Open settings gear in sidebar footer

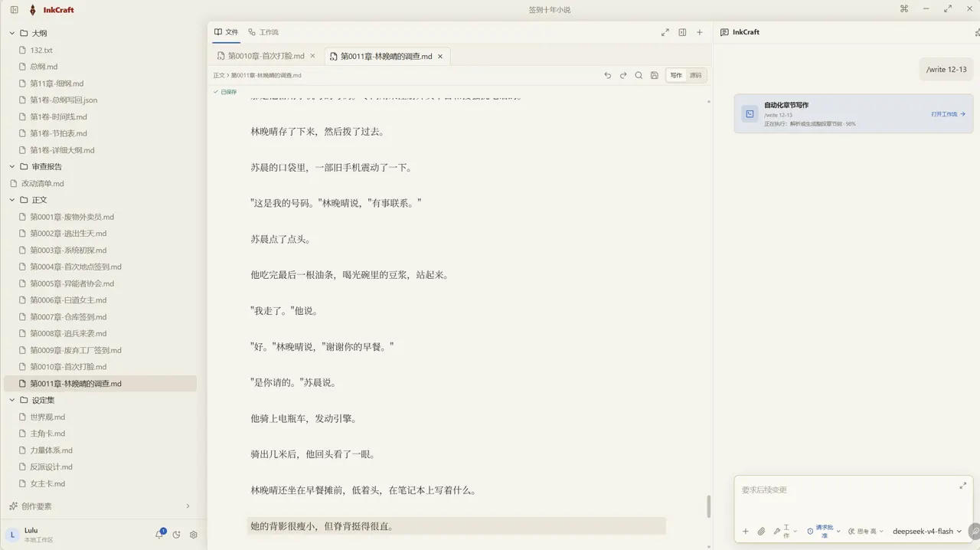pyautogui.click(x=194, y=535)
